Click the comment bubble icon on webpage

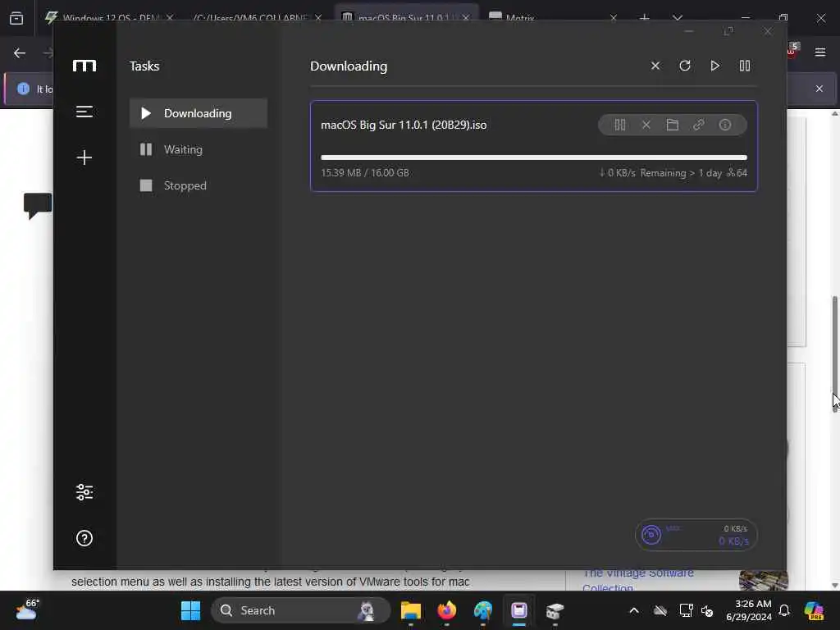(x=38, y=206)
